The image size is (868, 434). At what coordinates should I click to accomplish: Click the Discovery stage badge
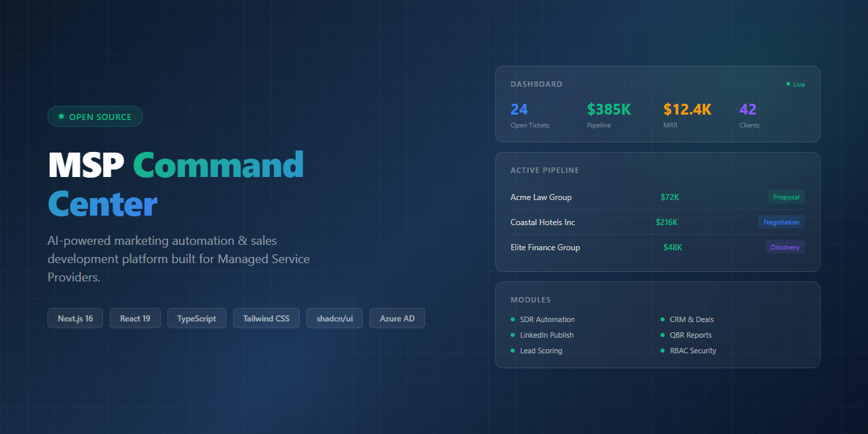click(785, 248)
